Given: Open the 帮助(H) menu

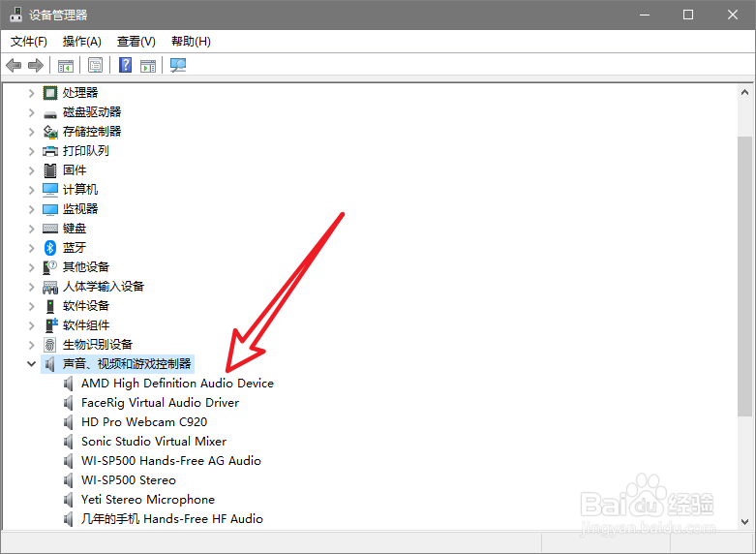Looking at the screenshot, I should 191,42.
